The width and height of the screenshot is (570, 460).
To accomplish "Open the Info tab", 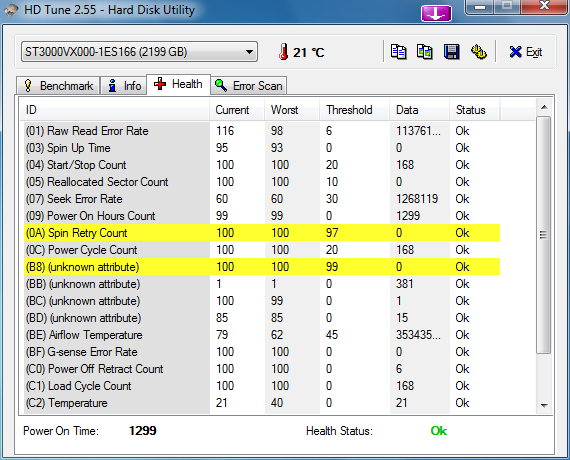I will point(124,86).
